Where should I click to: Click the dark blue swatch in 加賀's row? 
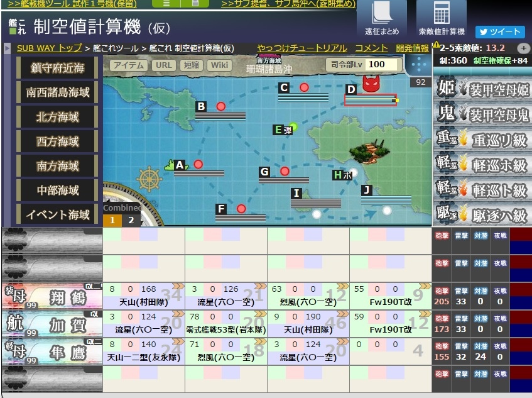tap(521, 331)
